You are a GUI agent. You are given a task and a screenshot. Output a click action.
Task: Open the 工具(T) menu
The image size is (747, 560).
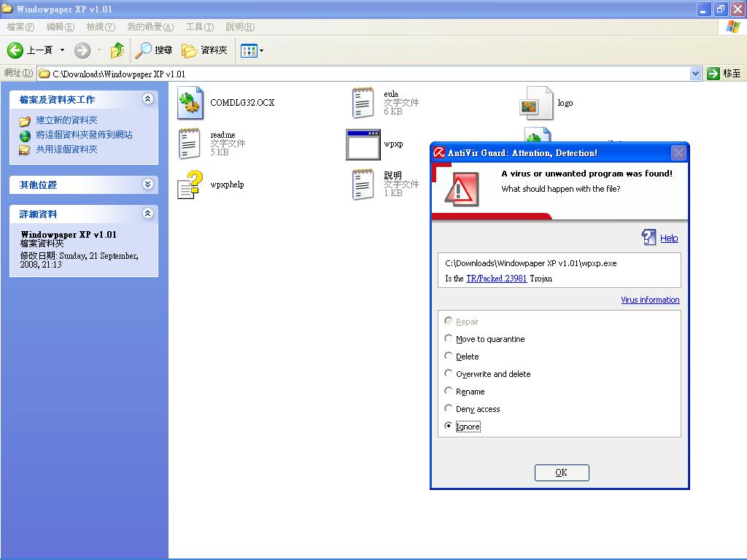point(199,27)
